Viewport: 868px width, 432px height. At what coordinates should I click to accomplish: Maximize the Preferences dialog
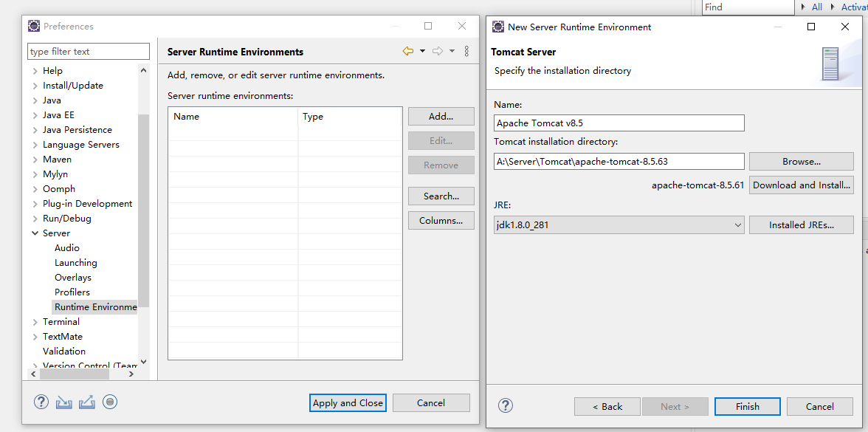pos(428,26)
